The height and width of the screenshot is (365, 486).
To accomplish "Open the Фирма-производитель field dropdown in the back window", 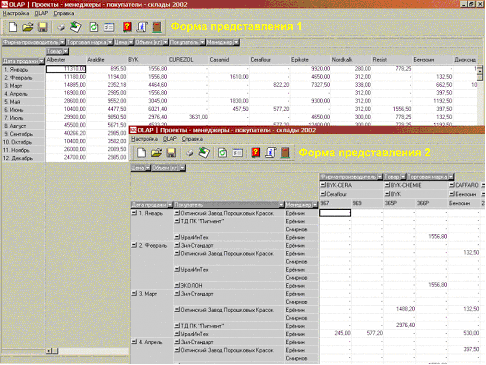I will tap(62, 42).
